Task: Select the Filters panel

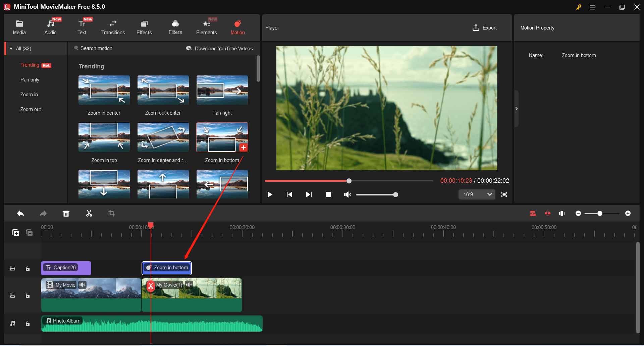Action: pos(175,27)
